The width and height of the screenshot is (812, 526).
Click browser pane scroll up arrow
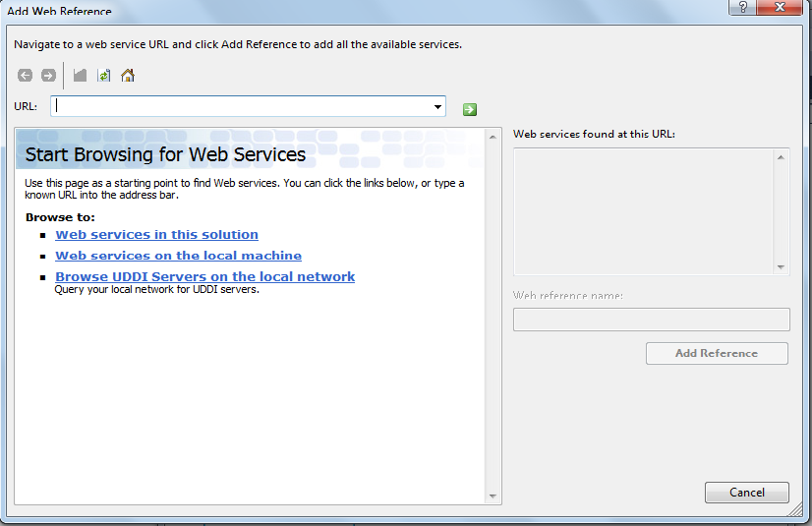[493, 137]
